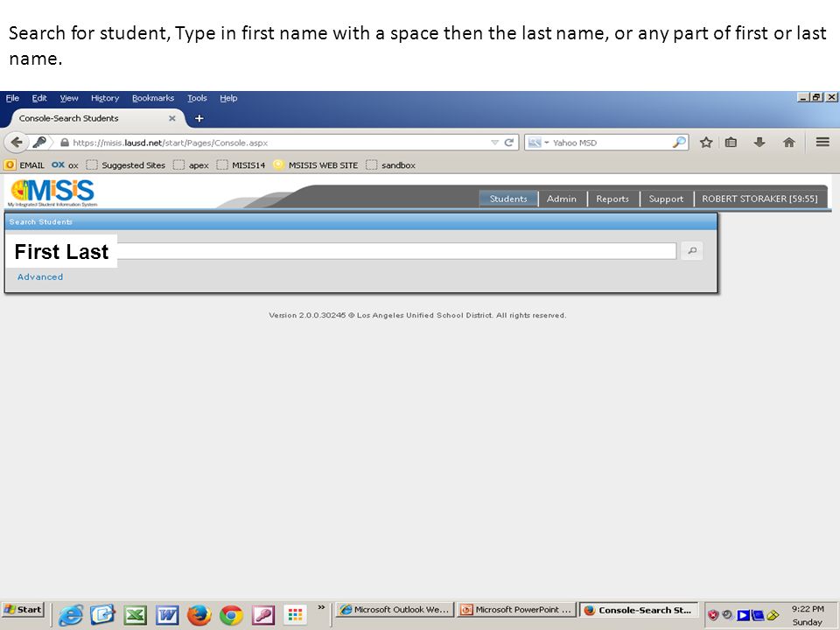Open the History menu
Screen dimensions: 840x630
click(x=105, y=98)
